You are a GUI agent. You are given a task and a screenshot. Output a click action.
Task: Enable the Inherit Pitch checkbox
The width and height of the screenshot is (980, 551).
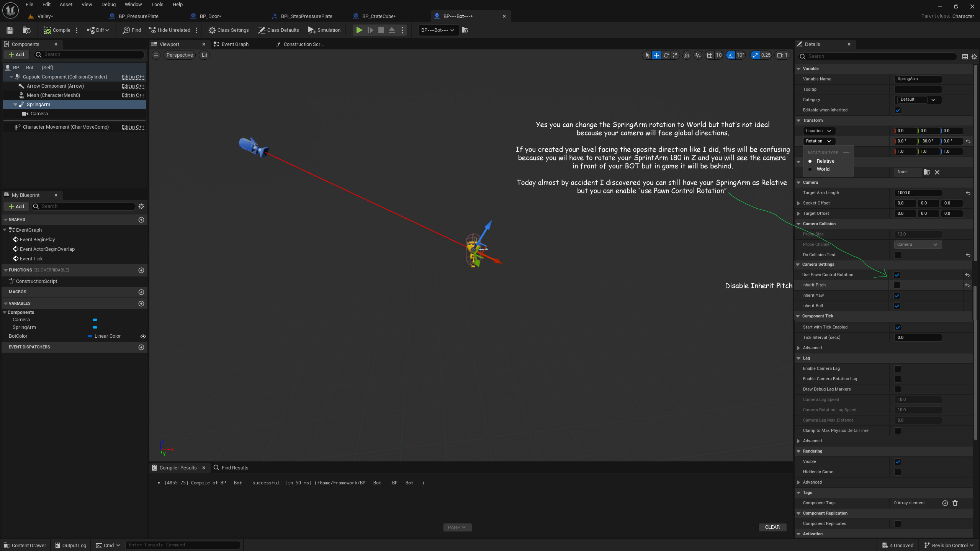click(x=897, y=285)
